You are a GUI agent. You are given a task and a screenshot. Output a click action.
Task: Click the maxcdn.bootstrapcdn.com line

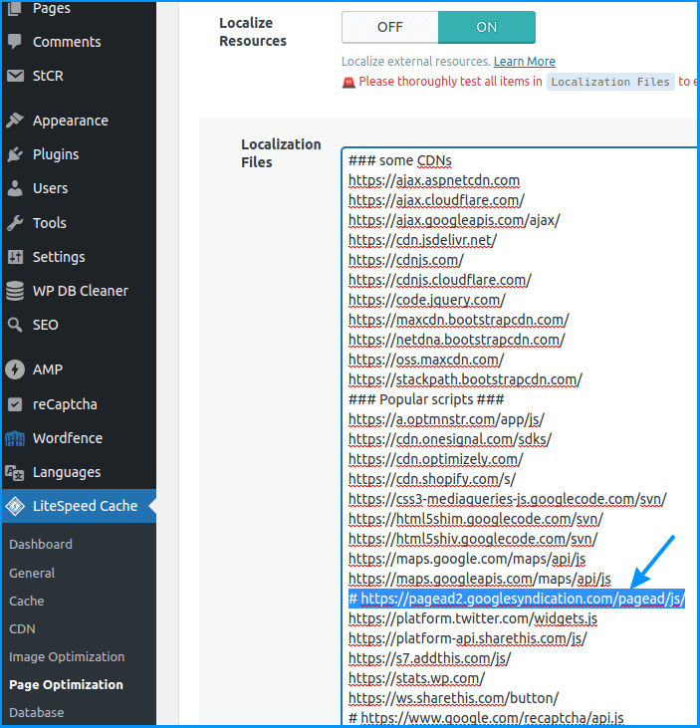459,321
